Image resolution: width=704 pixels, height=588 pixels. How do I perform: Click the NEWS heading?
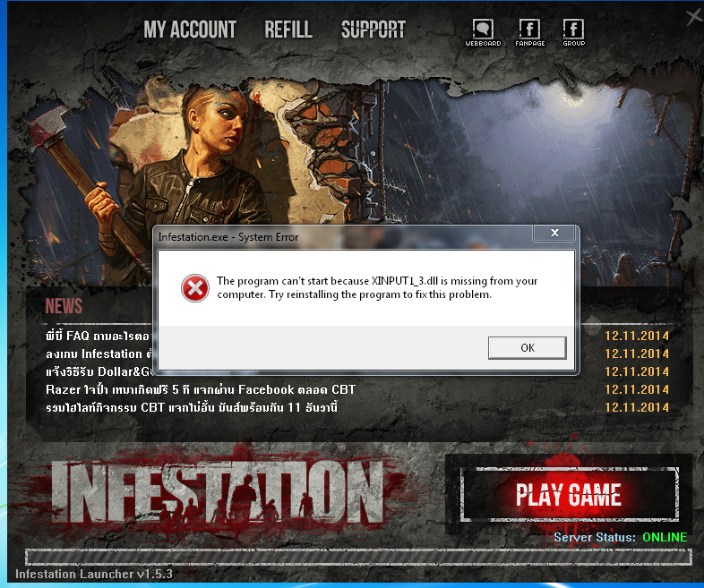64,306
